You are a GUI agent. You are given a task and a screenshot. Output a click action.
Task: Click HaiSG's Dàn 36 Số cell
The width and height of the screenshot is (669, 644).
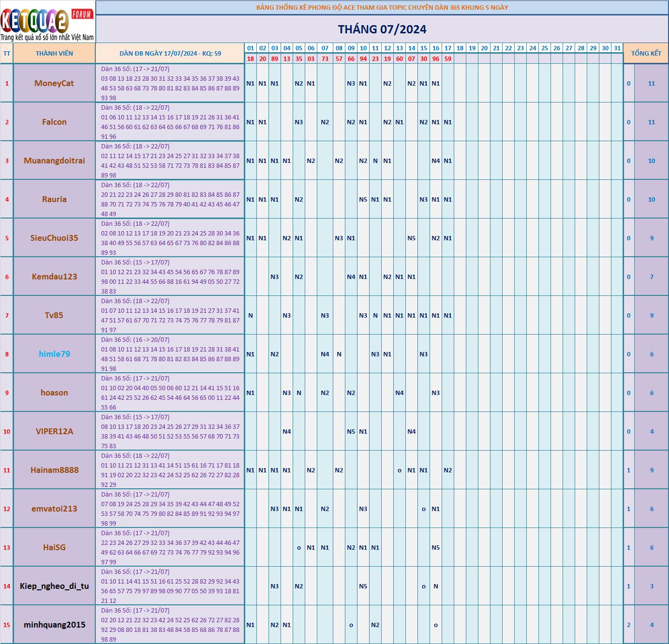(170, 547)
